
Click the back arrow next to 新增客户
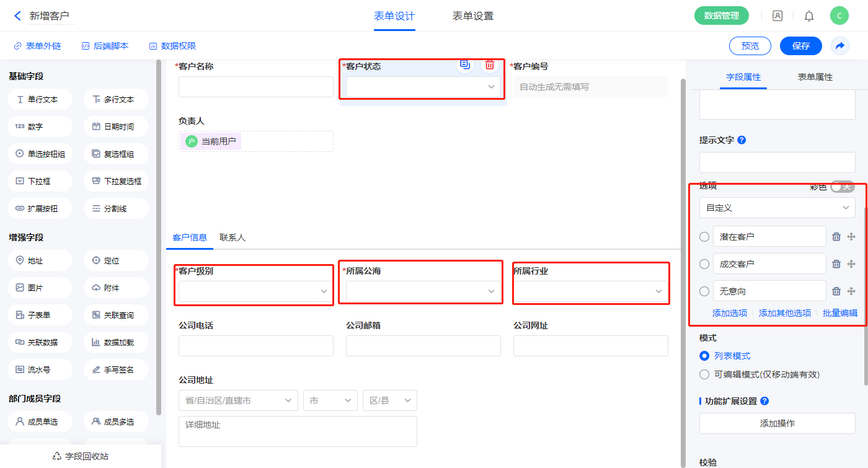pos(17,16)
